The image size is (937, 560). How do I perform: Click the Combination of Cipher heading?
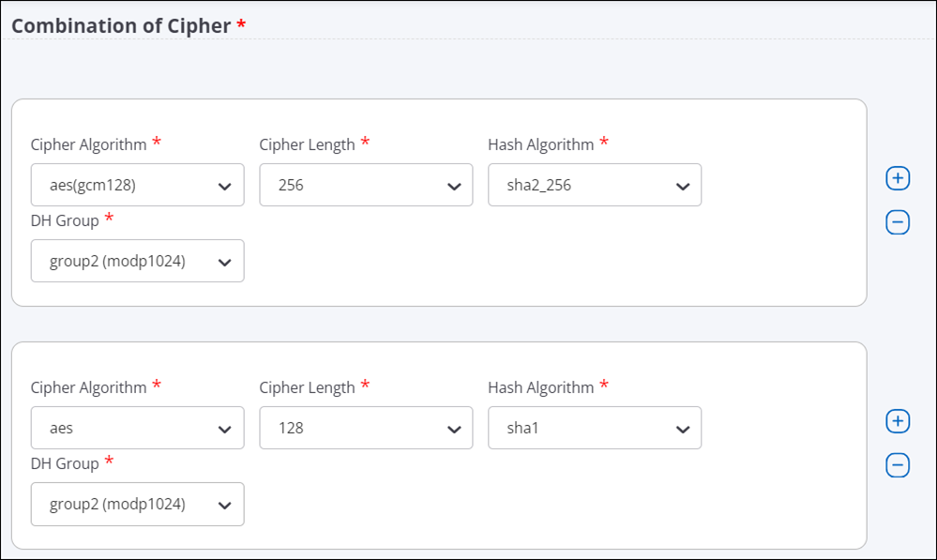point(121,25)
